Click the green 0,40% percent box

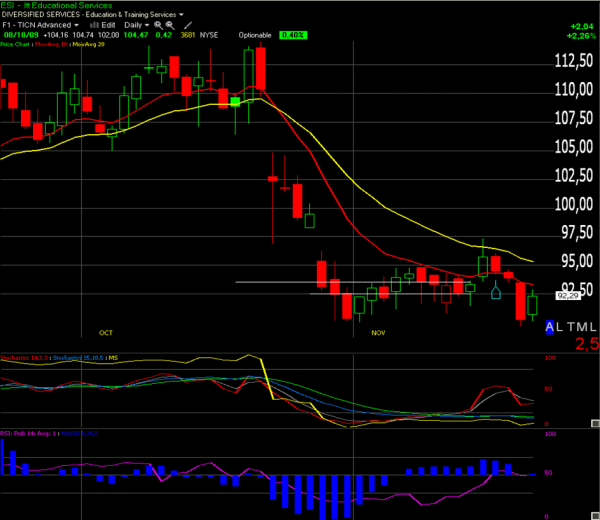click(293, 35)
